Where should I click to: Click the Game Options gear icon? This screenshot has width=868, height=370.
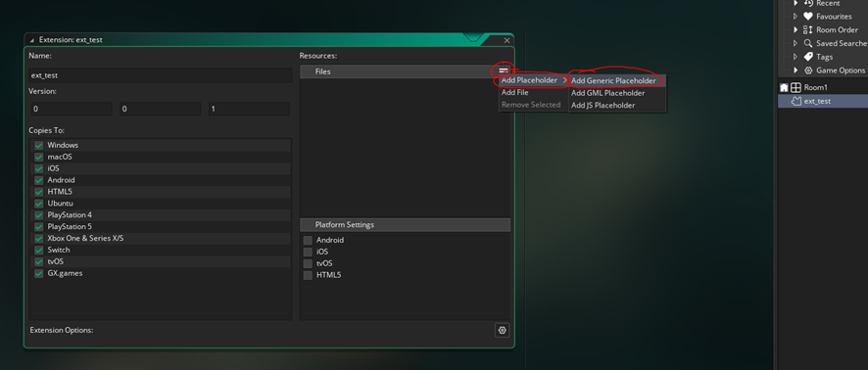[x=808, y=70]
